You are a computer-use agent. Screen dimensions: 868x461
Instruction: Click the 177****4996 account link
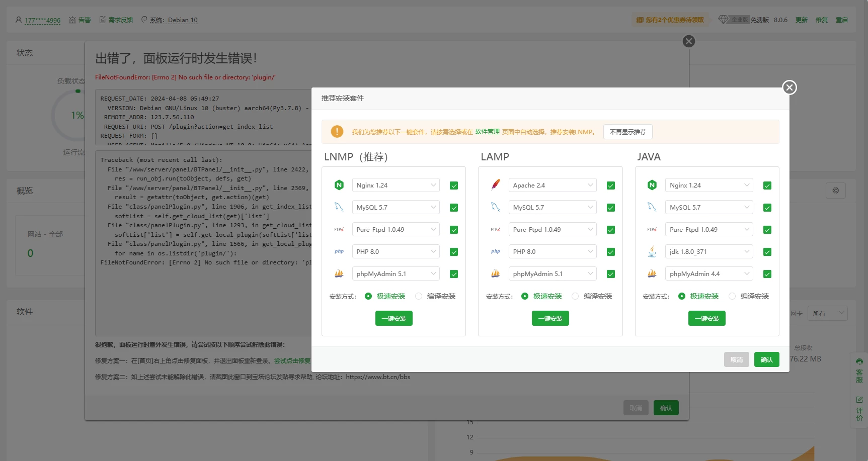42,20
